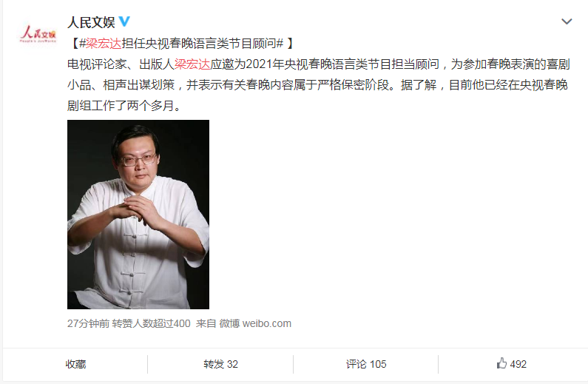Image resolution: width=588 pixels, height=384 pixels.
Task: Open the 人民文娱 account name
Action: click(91, 22)
